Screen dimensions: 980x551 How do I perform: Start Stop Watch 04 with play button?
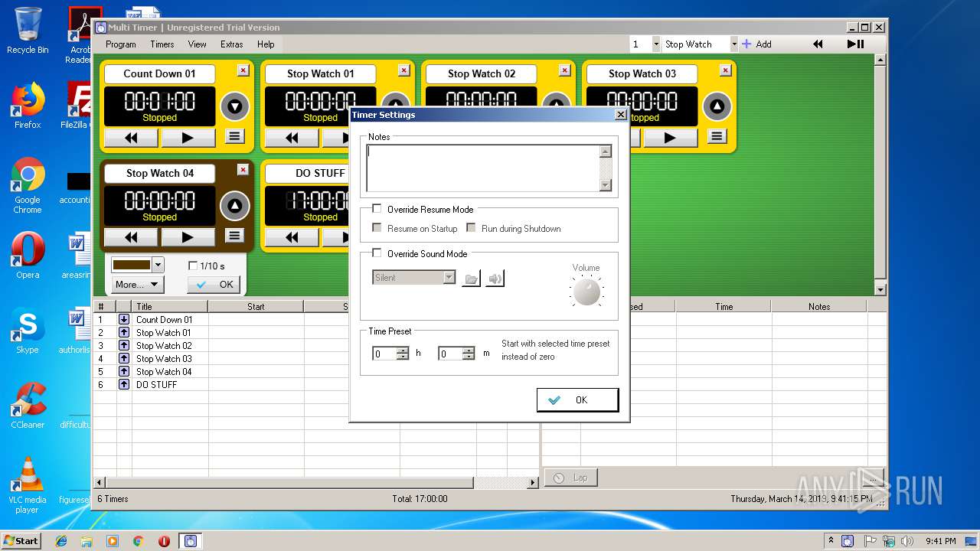click(x=188, y=237)
